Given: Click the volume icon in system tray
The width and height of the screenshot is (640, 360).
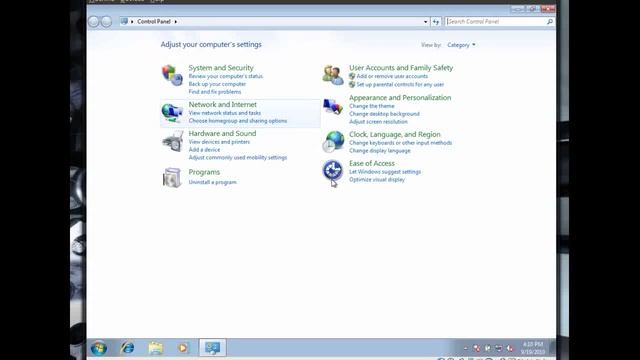Looking at the screenshot, I should [x=510, y=348].
